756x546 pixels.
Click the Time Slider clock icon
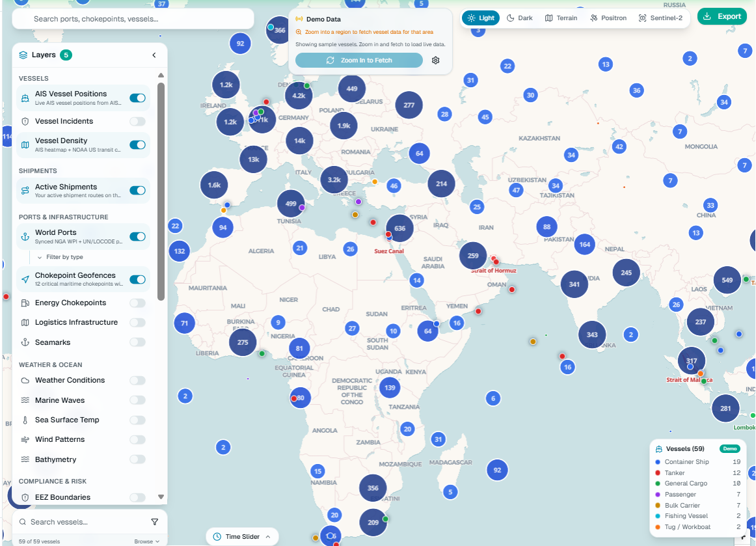click(217, 536)
